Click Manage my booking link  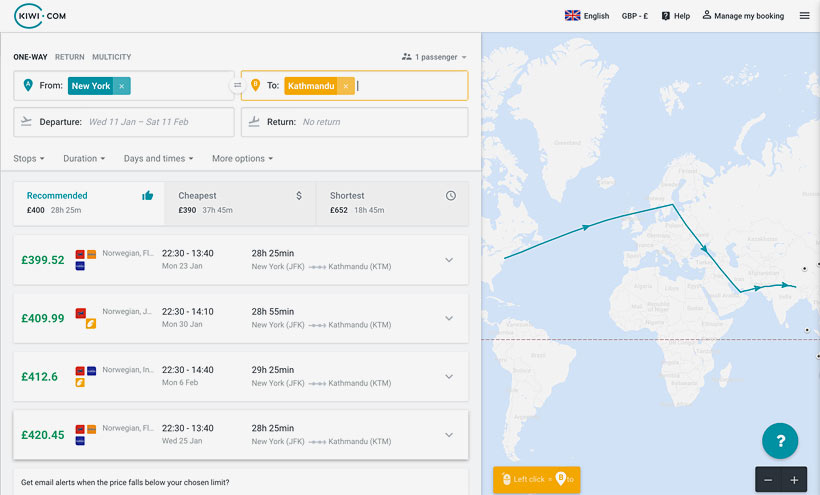tap(743, 16)
